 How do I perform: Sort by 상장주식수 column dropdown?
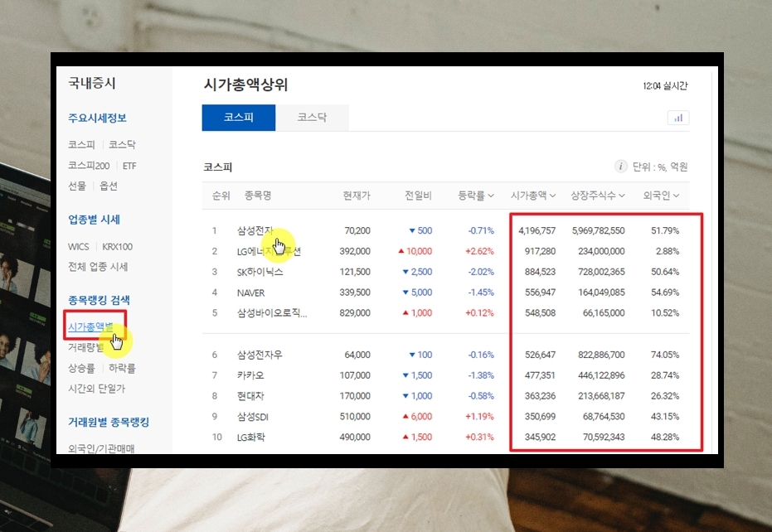click(x=598, y=196)
